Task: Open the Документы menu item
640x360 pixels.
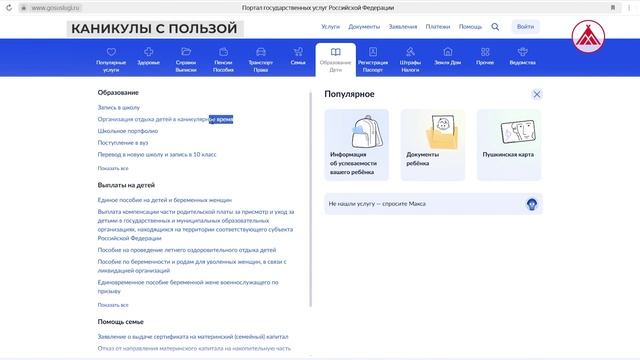Action: pos(364,27)
